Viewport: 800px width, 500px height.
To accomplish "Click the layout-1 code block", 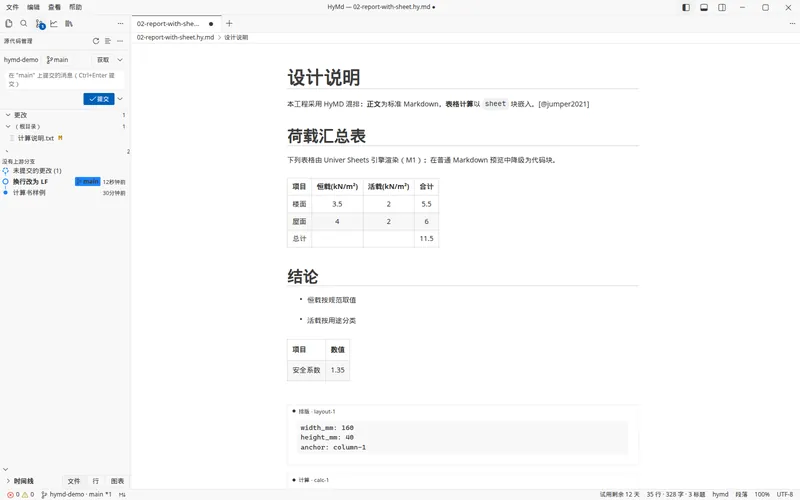I will pyautogui.click(x=463, y=438).
